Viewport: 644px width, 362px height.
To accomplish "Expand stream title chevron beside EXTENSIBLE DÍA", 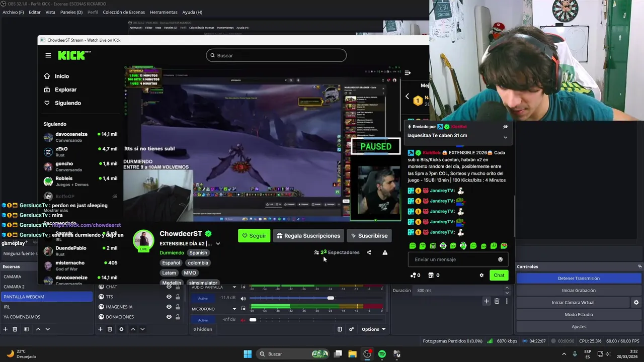I will tap(218, 244).
